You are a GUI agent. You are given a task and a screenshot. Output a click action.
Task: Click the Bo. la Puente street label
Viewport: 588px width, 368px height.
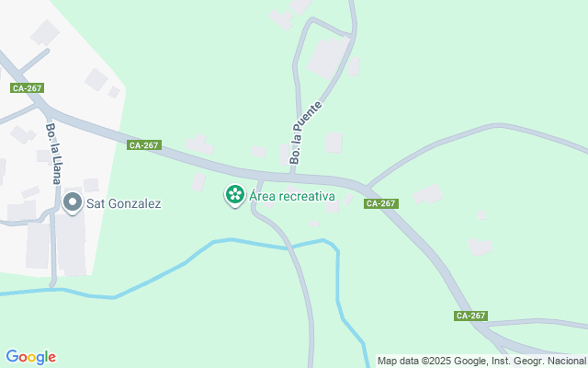tap(306, 132)
